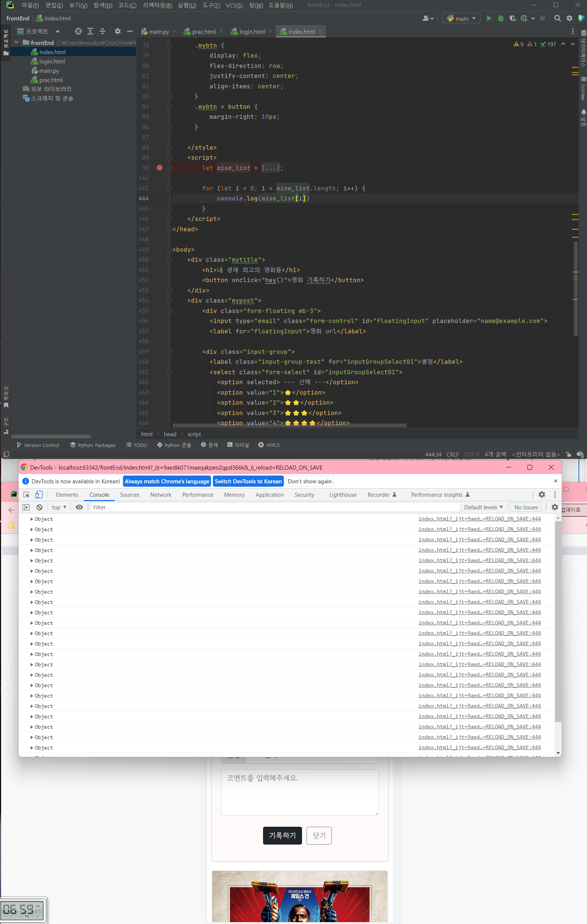Open Search Everywhere magnifier in PyCharm toolbar
The width and height of the screenshot is (587, 924).
tap(557, 18)
